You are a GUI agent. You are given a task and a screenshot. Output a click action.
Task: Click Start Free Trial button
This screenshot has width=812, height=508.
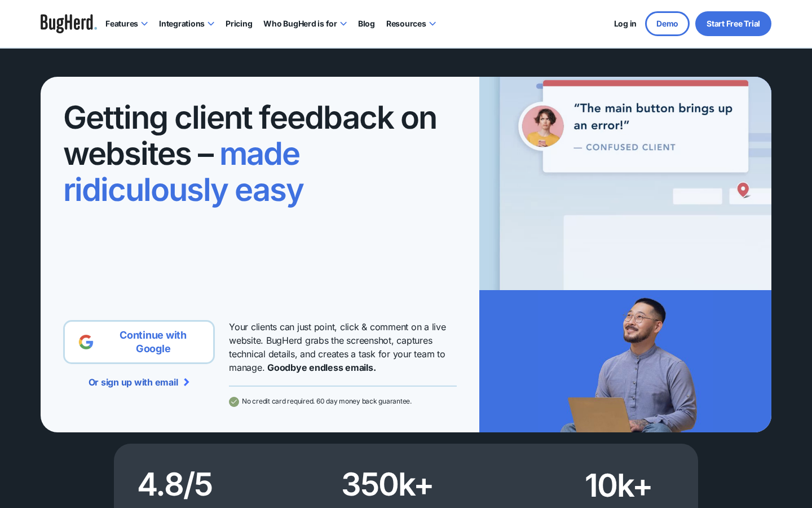[x=733, y=24]
